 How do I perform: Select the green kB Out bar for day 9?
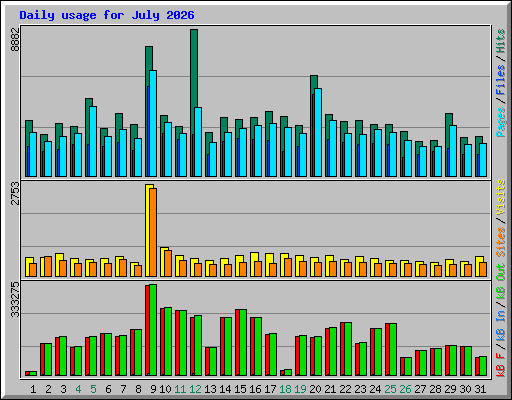click(153, 330)
